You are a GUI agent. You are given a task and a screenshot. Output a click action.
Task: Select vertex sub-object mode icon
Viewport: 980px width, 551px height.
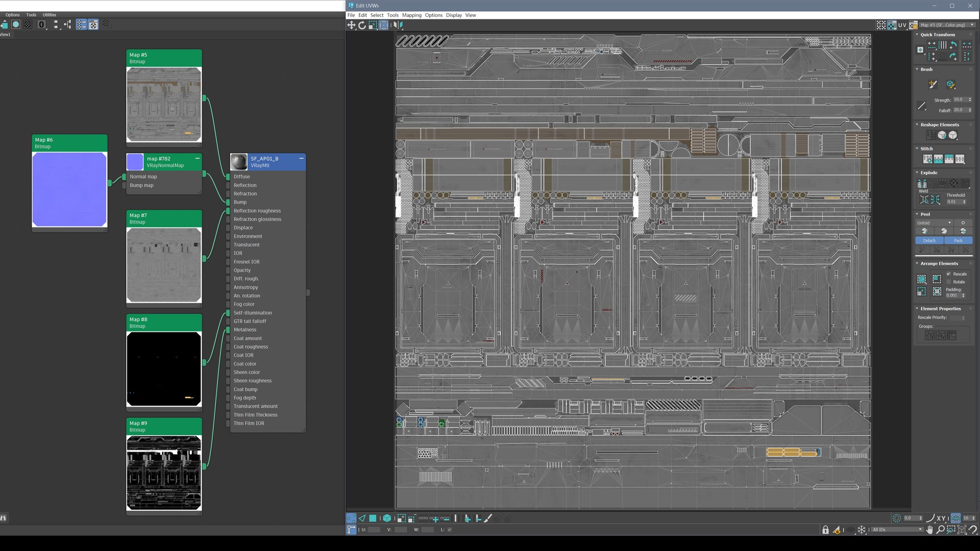[x=351, y=518]
